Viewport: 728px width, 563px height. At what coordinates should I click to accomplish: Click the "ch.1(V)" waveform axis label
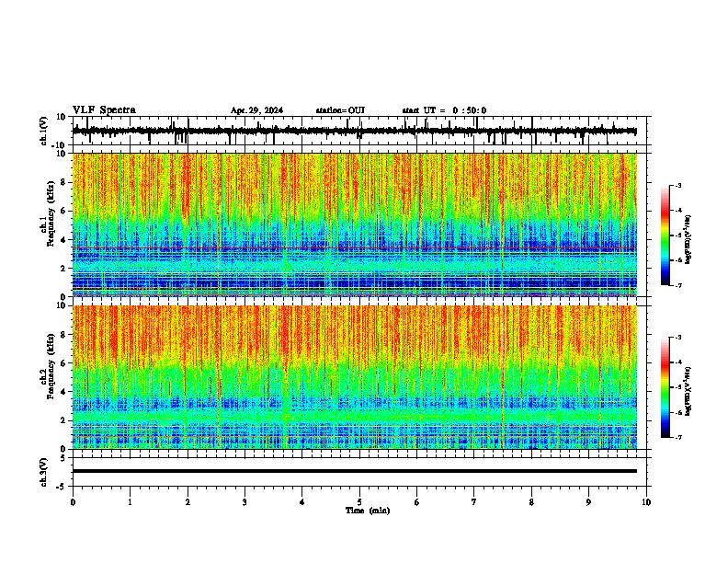(x=44, y=131)
